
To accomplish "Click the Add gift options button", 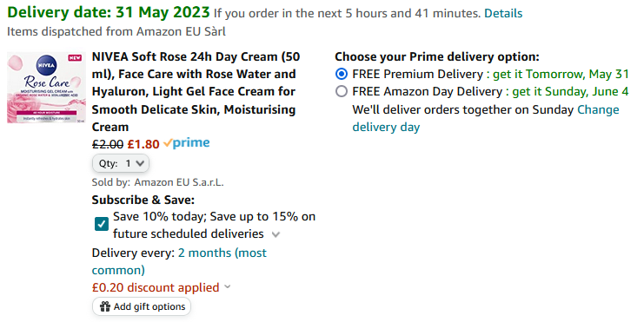I will pos(142,306).
